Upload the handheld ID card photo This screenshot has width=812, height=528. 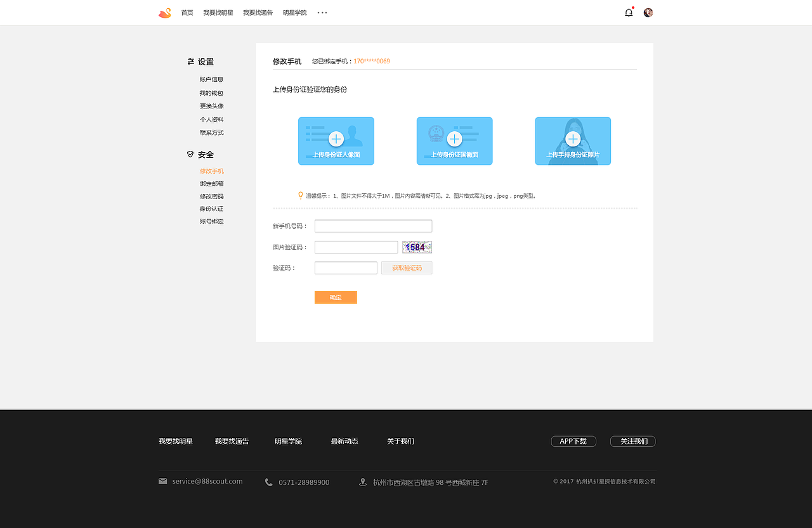(572, 141)
